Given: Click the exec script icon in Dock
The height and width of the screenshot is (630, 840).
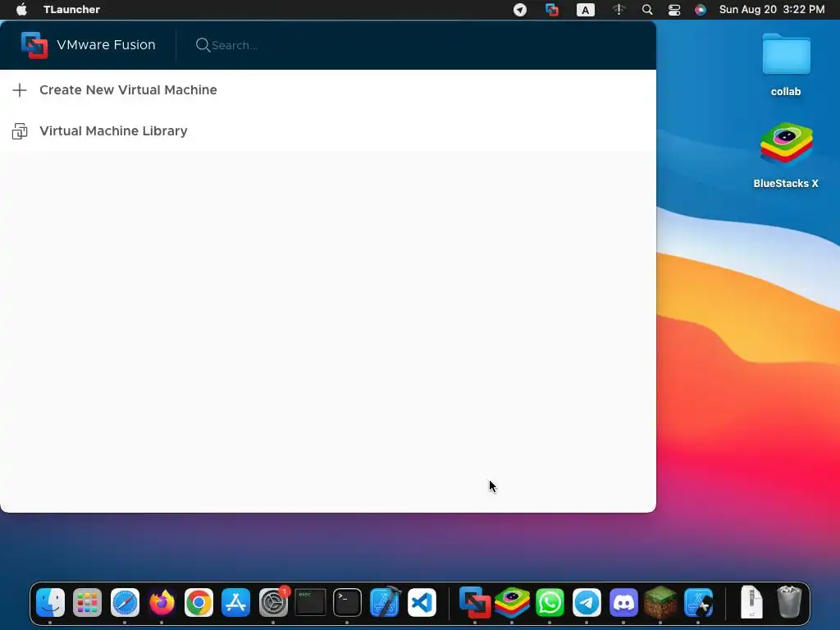Looking at the screenshot, I should coord(310,603).
